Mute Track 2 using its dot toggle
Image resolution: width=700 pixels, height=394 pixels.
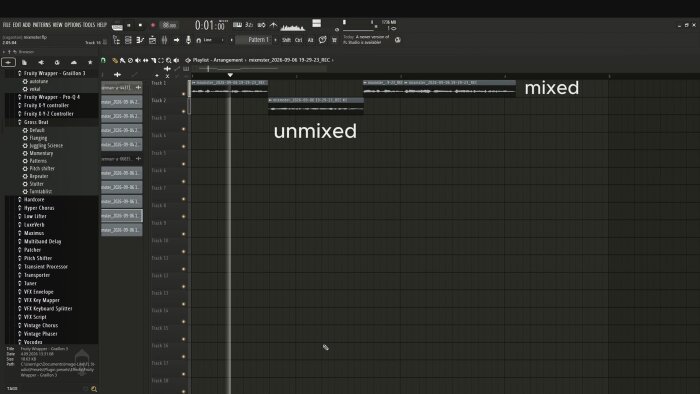coord(183,112)
